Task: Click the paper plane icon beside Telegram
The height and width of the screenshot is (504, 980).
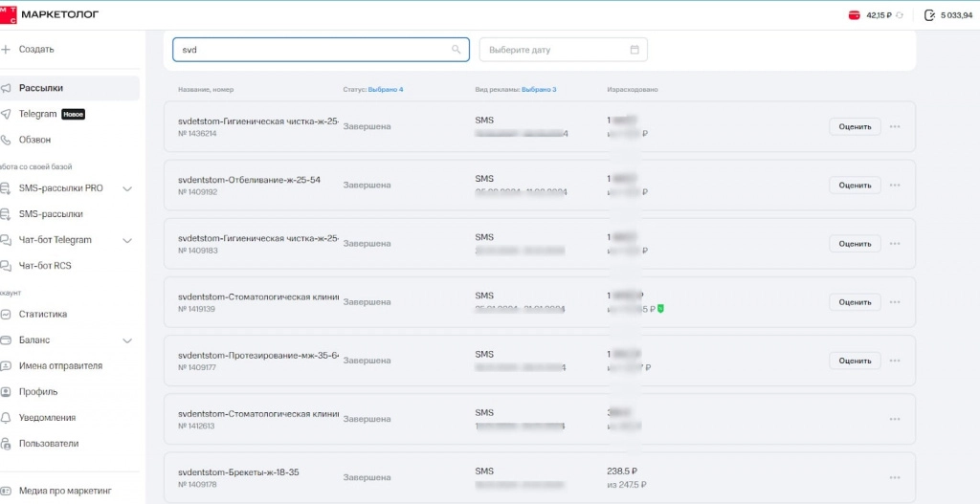Action: point(7,115)
